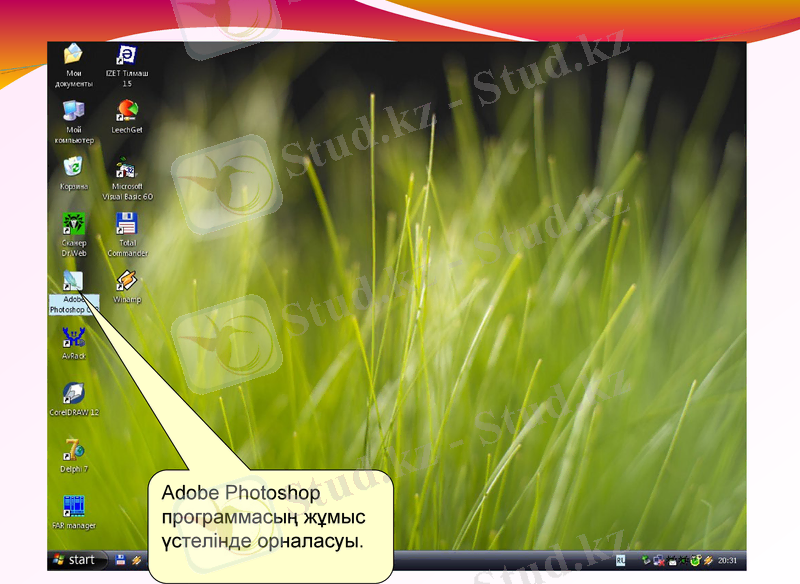
Task: Click the Сканер Dr.Web spider icon
Action: pos(74,223)
